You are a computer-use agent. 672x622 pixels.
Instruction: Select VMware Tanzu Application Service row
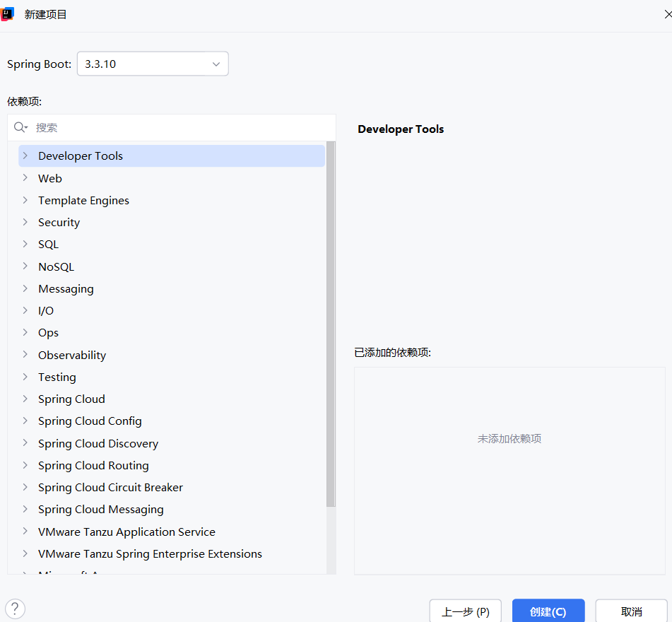172,531
